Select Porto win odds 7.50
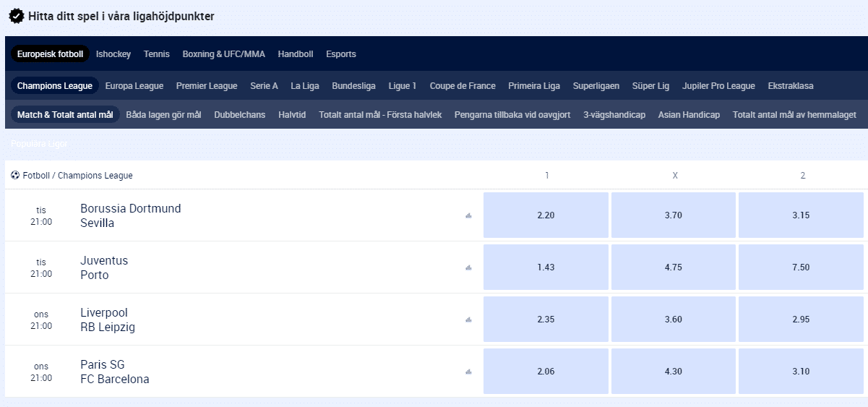Screen dimensions: 868x407 point(801,267)
